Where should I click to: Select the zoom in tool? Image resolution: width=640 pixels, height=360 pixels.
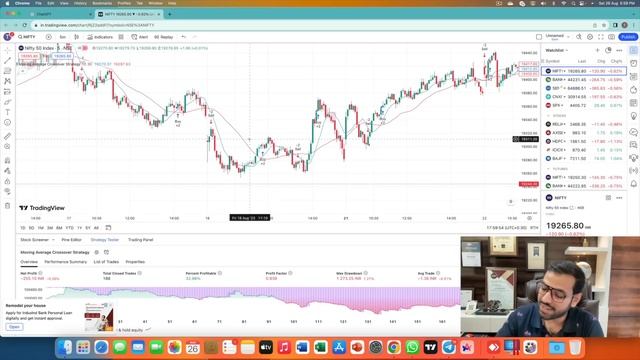coord(7,147)
